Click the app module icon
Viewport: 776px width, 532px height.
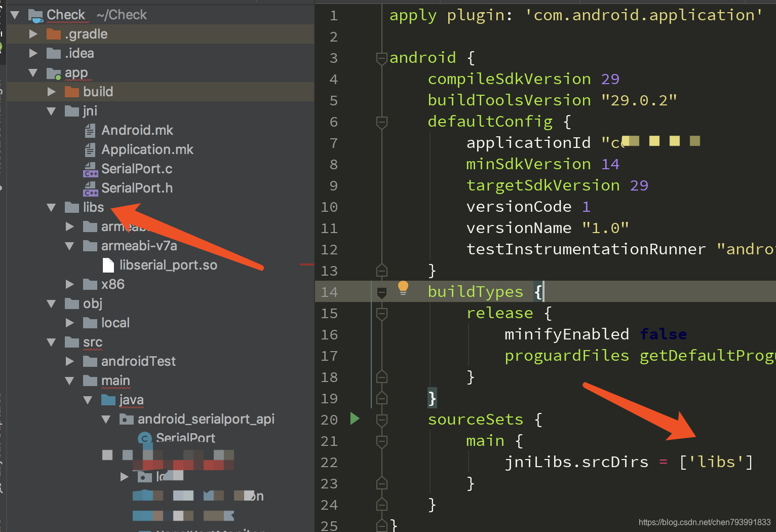pos(54,73)
